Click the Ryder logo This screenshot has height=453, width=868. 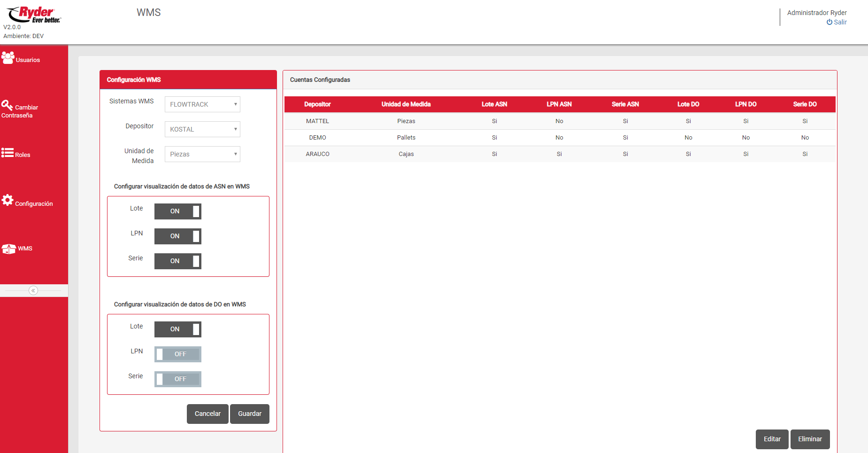(34, 15)
